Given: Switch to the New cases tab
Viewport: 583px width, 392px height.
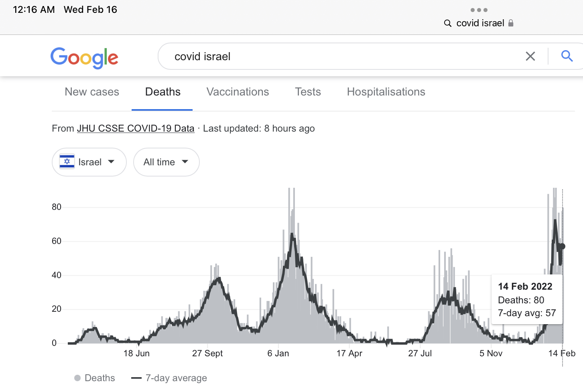Looking at the screenshot, I should pos(92,92).
